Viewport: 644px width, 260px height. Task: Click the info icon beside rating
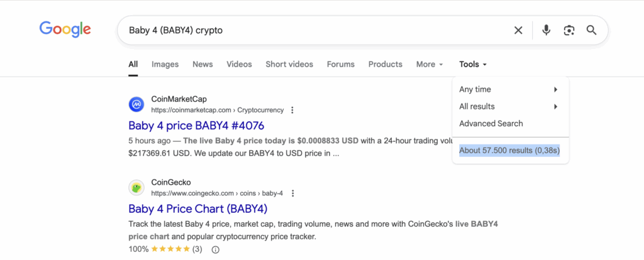[x=216, y=249]
